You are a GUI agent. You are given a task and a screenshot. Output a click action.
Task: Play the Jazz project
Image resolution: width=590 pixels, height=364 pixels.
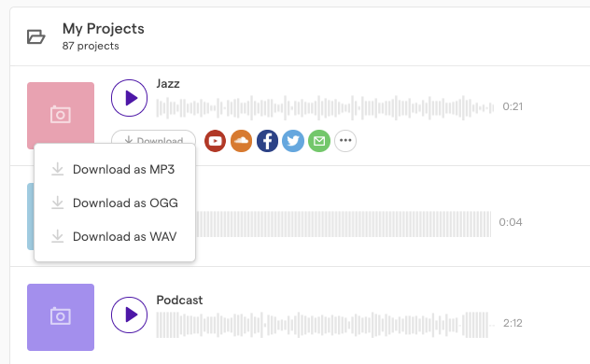(129, 98)
